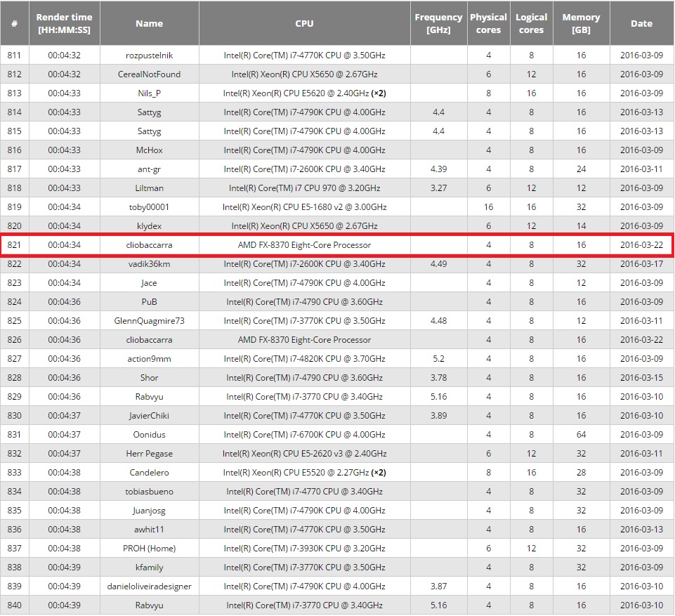The height and width of the screenshot is (616, 675).
Task: Click the name danieloliveiradesigner
Action: pyautogui.click(x=149, y=585)
